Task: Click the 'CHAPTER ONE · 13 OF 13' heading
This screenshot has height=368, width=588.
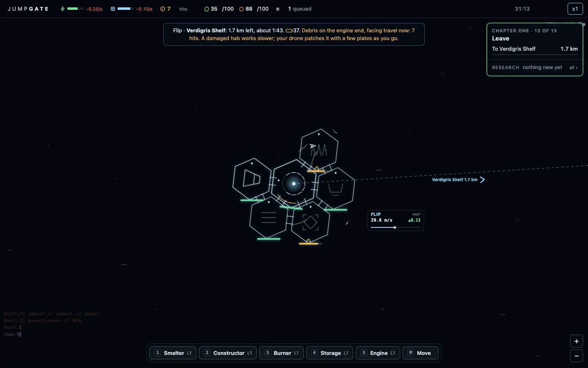Action: [x=524, y=31]
